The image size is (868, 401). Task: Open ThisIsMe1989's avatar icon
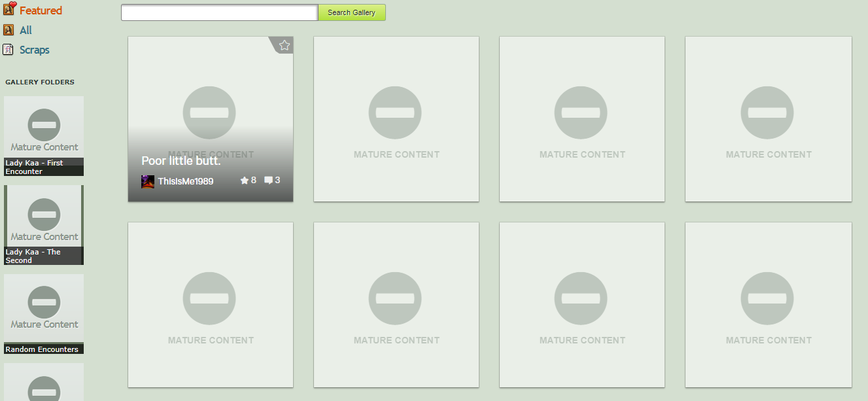[x=148, y=181]
